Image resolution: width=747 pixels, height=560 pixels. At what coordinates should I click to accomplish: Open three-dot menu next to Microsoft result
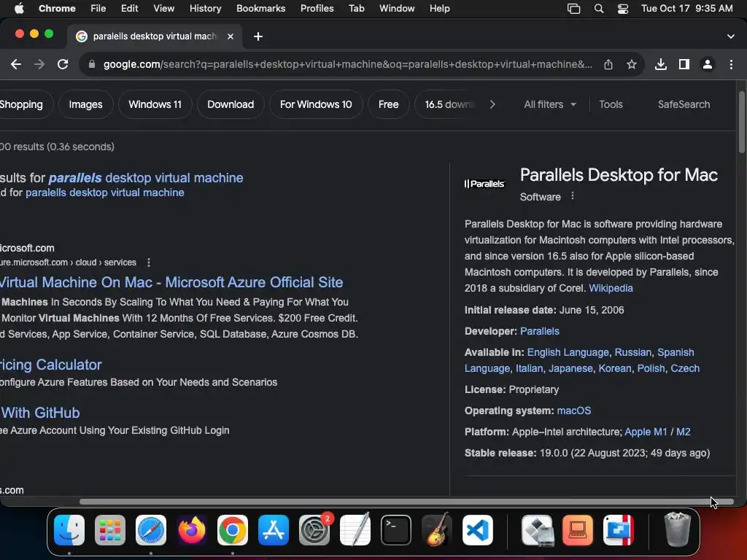pyautogui.click(x=149, y=262)
